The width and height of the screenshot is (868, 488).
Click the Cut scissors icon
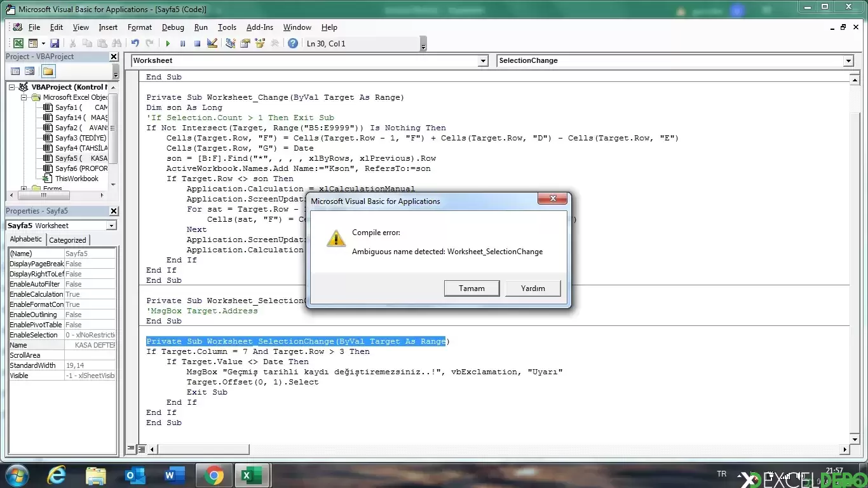[x=72, y=43]
